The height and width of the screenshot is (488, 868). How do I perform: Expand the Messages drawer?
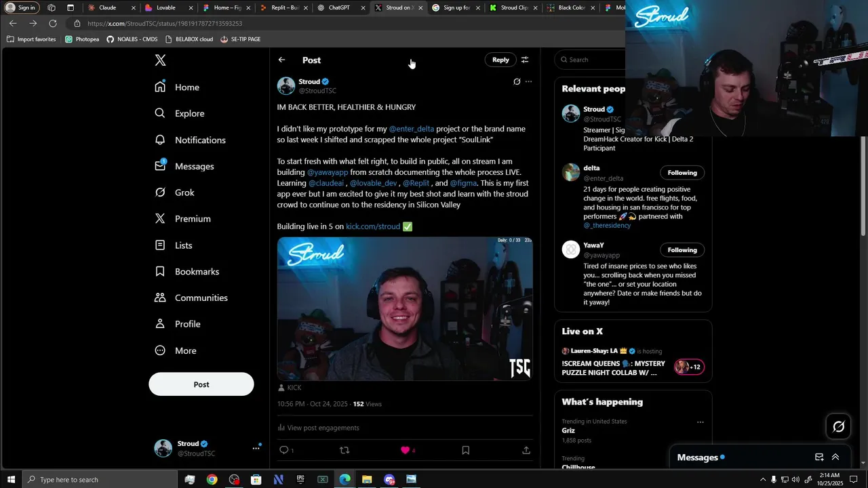pyautogui.click(x=835, y=457)
